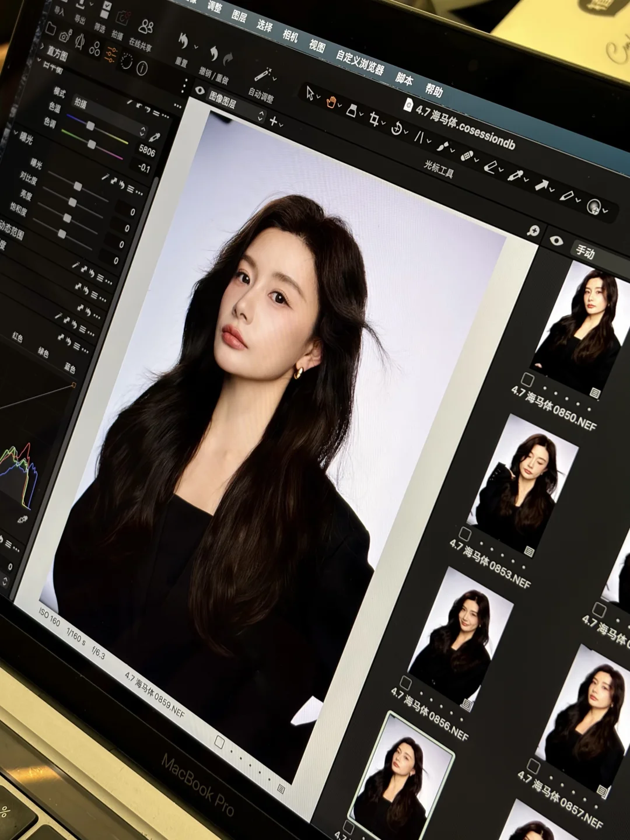Screen dimensions: 630x840
Task: Select the annotation pencil tool
Action: 566,196
